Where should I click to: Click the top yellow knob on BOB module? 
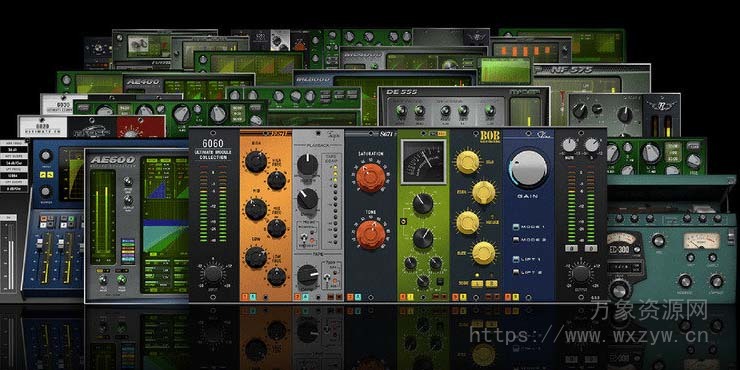(x=468, y=161)
